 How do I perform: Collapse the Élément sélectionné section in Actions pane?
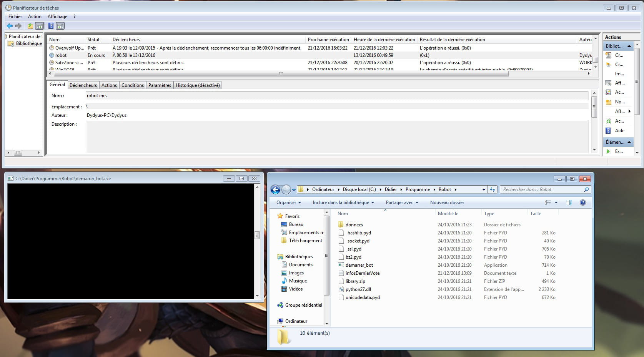(629, 142)
